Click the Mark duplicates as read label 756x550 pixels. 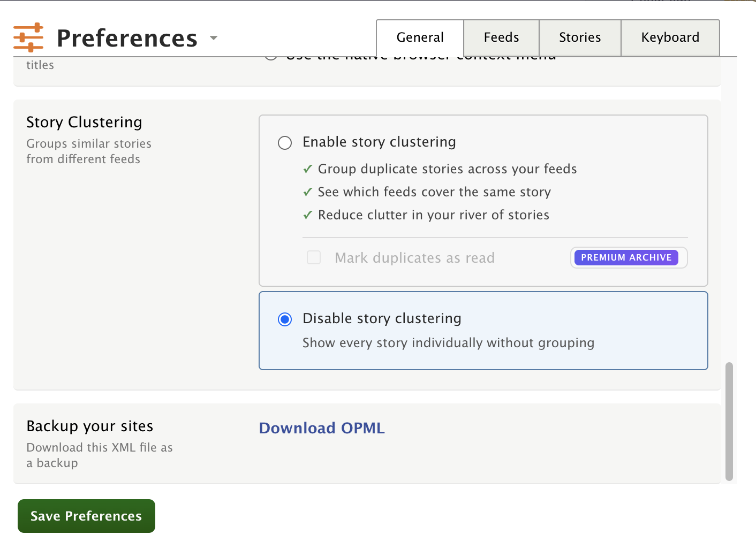(x=414, y=258)
